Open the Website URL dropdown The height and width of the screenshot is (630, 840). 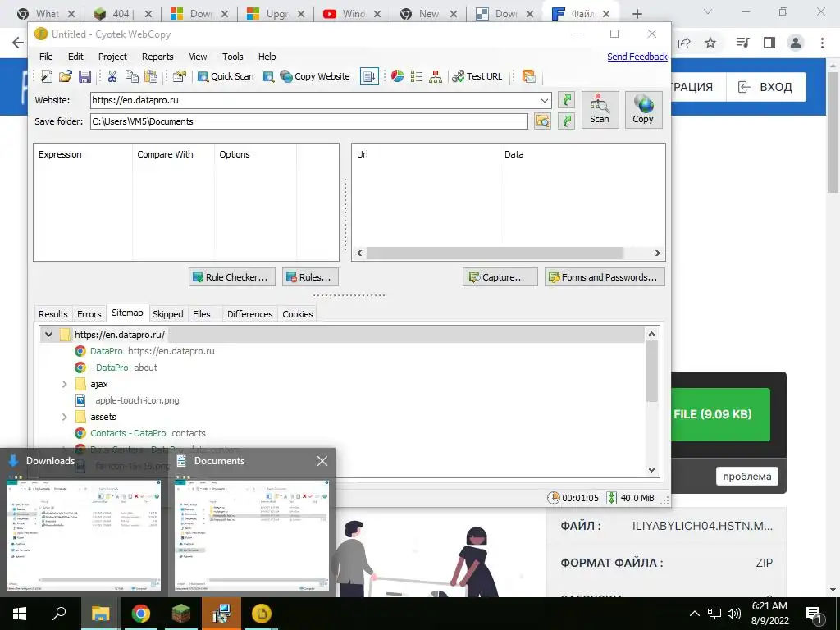point(545,100)
